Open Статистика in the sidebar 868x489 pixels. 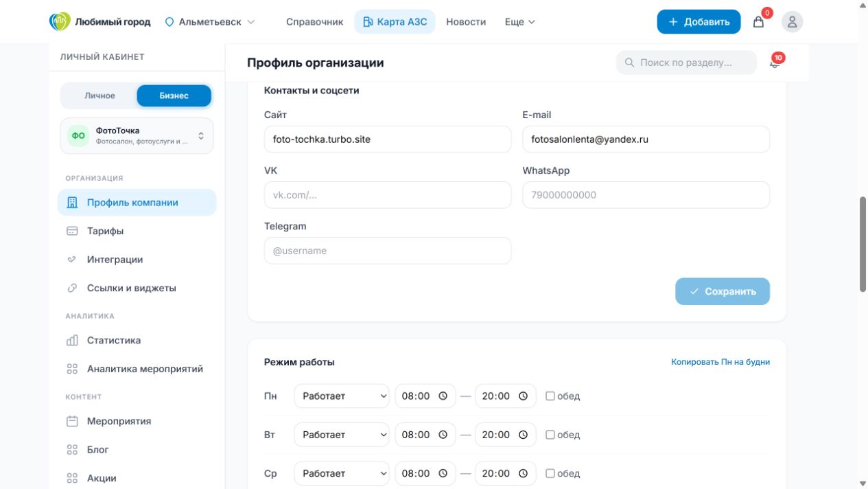(137, 341)
